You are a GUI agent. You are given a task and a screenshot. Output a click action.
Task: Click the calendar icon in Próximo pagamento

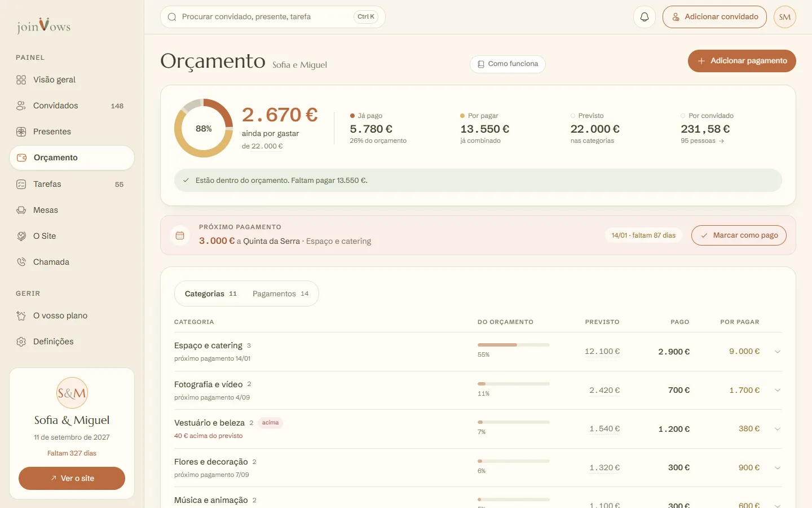pyautogui.click(x=180, y=235)
